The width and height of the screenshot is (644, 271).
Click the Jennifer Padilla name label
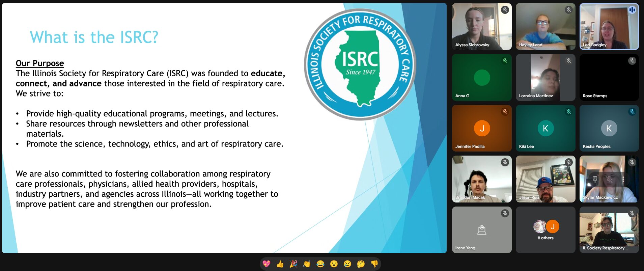(x=470, y=146)
